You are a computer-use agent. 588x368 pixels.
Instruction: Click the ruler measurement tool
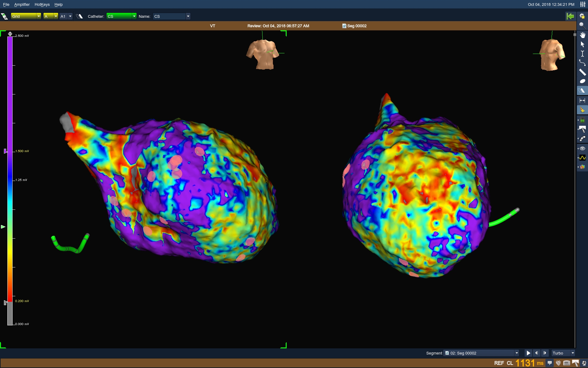(x=582, y=72)
